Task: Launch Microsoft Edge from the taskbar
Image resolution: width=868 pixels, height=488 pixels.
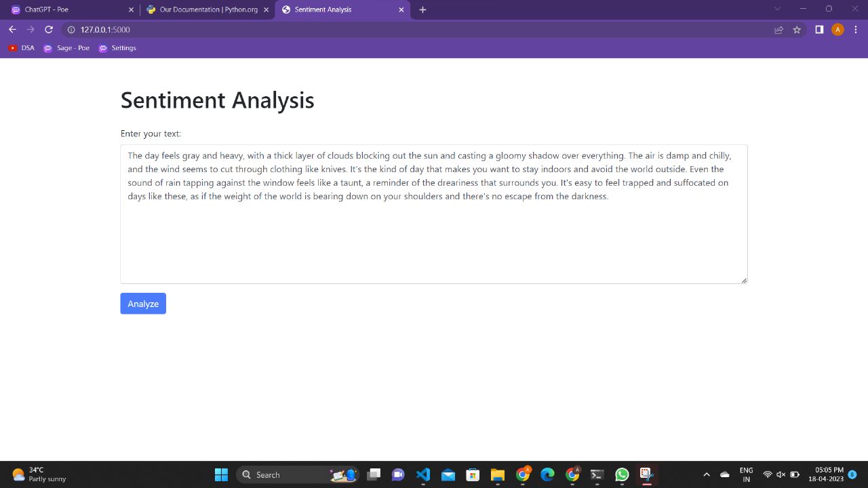Action: coord(547,474)
